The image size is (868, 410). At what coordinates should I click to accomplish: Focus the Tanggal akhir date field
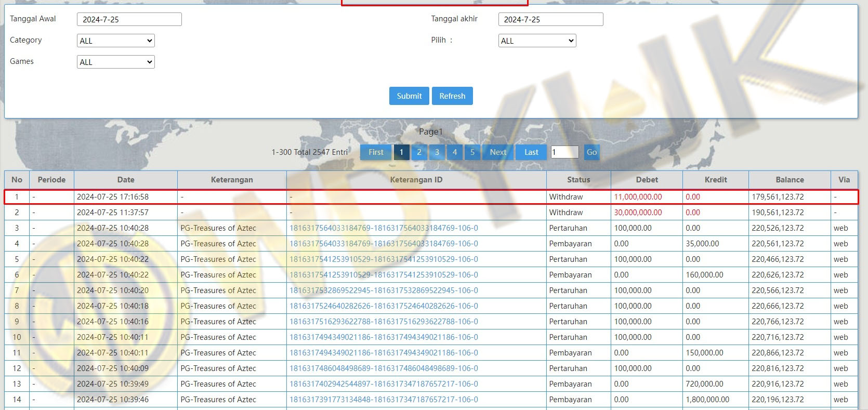551,19
